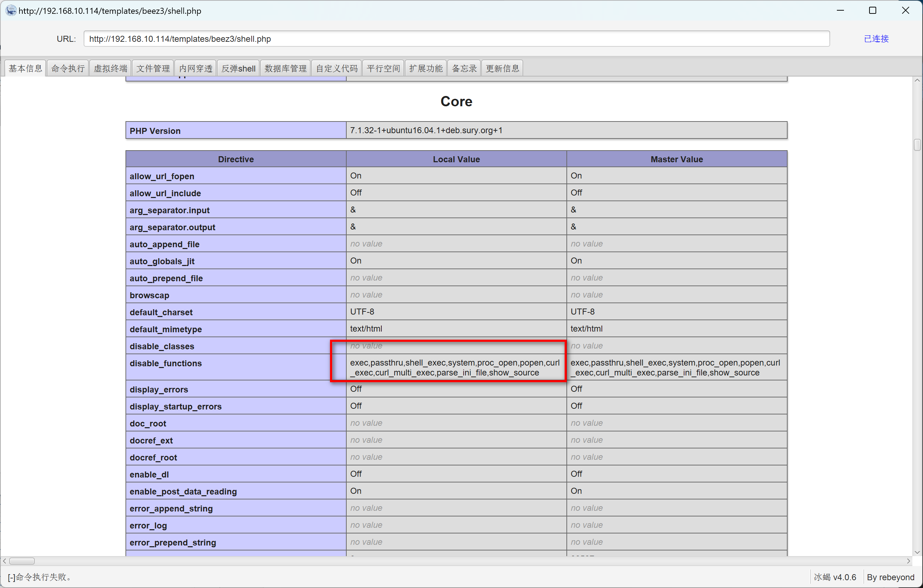Select the 基本信息 tab

pyautogui.click(x=25, y=69)
